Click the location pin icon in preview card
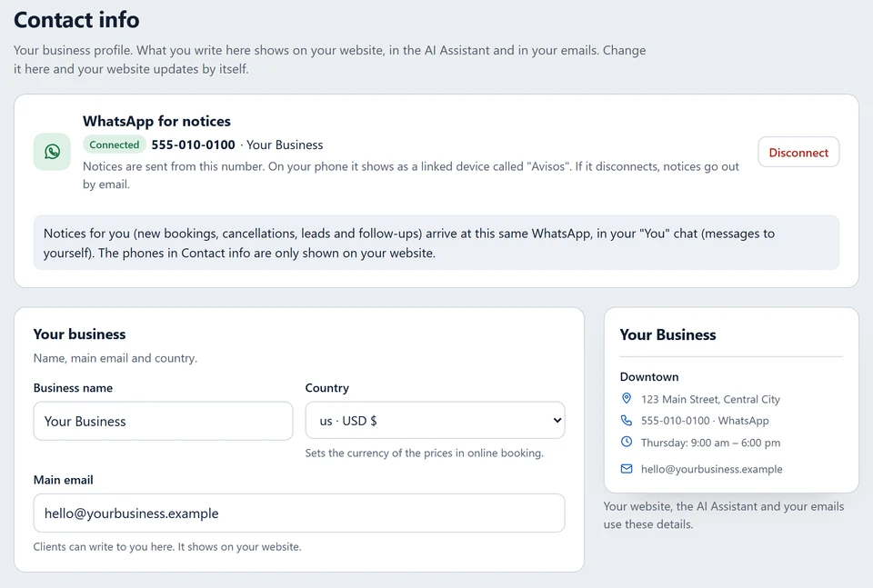 pyautogui.click(x=627, y=398)
